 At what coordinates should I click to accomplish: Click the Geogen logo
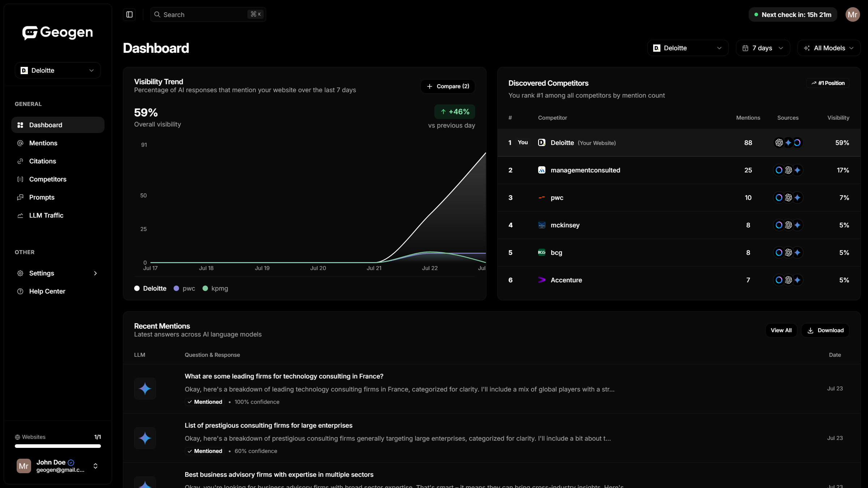(58, 33)
